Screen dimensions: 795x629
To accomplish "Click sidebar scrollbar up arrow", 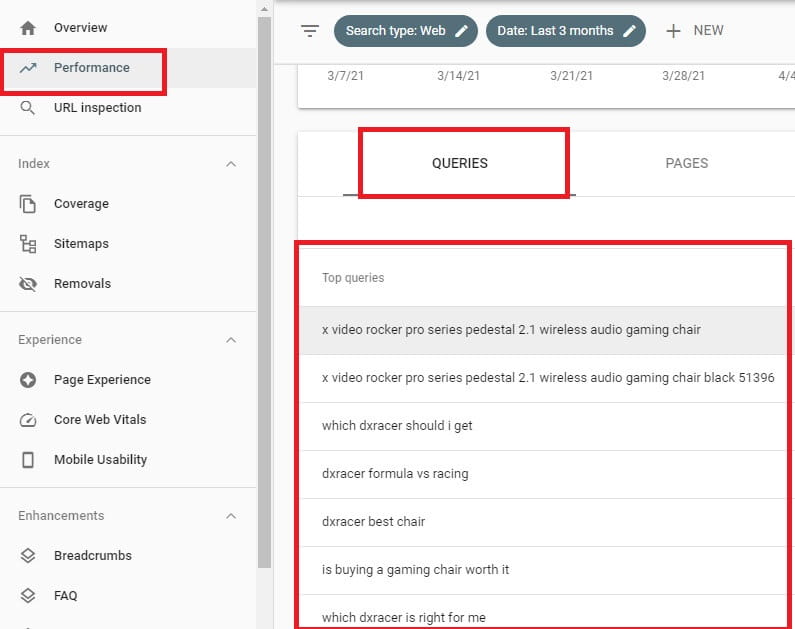I will (264, 9).
